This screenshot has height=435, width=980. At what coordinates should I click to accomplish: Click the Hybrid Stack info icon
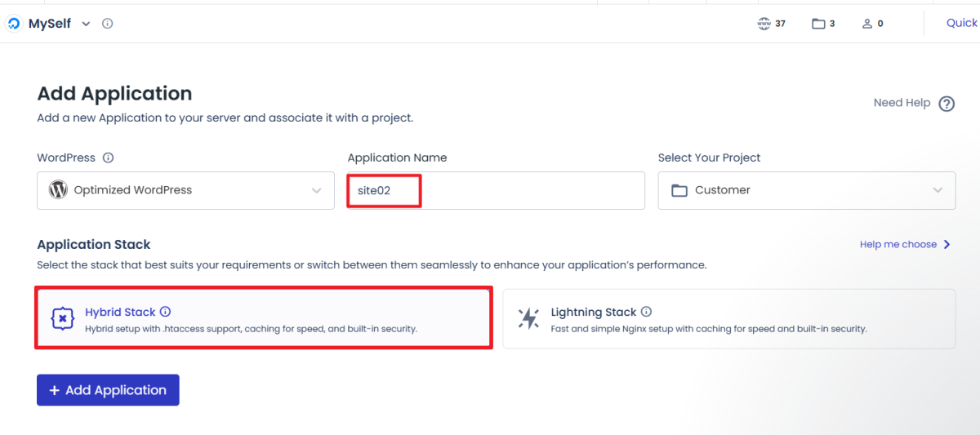166,312
